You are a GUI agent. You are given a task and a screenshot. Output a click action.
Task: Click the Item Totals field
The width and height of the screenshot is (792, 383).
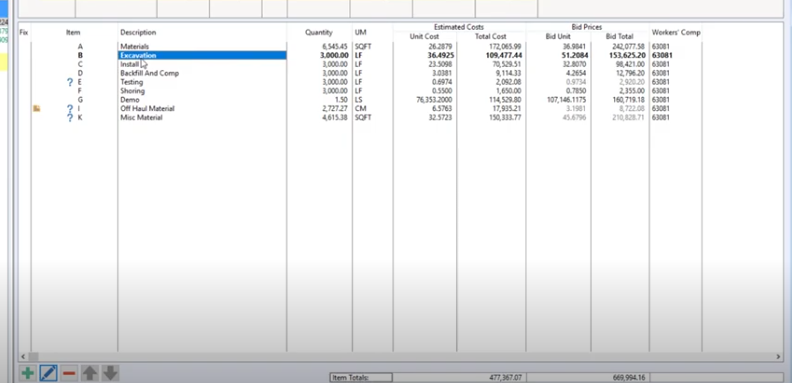[x=361, y=377]
